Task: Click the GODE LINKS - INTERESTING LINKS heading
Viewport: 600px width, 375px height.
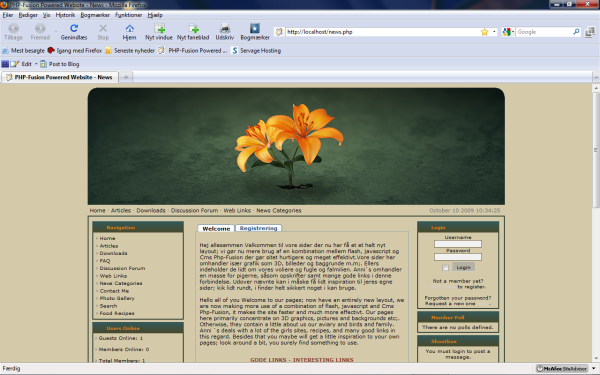Action: click(x=302, y=360)
